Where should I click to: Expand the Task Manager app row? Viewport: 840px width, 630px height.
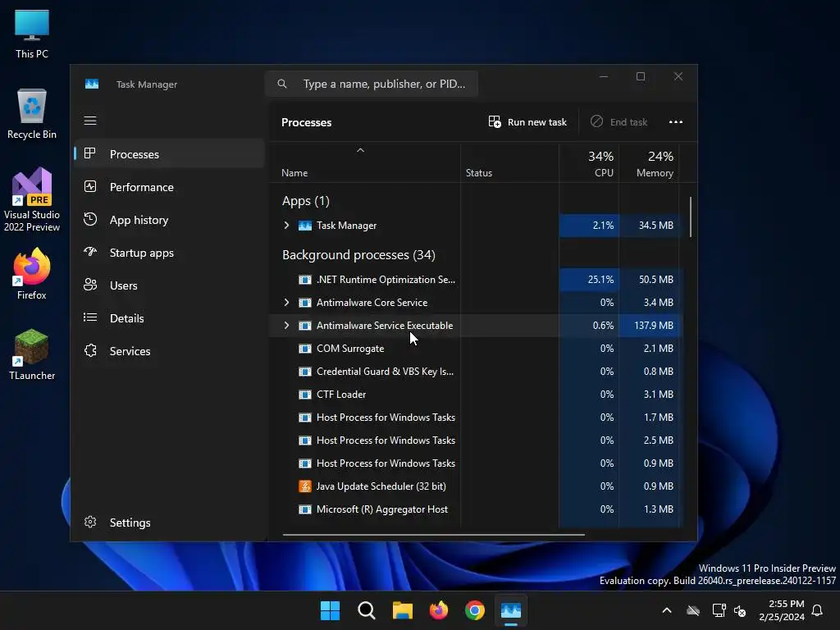(286, 226)
